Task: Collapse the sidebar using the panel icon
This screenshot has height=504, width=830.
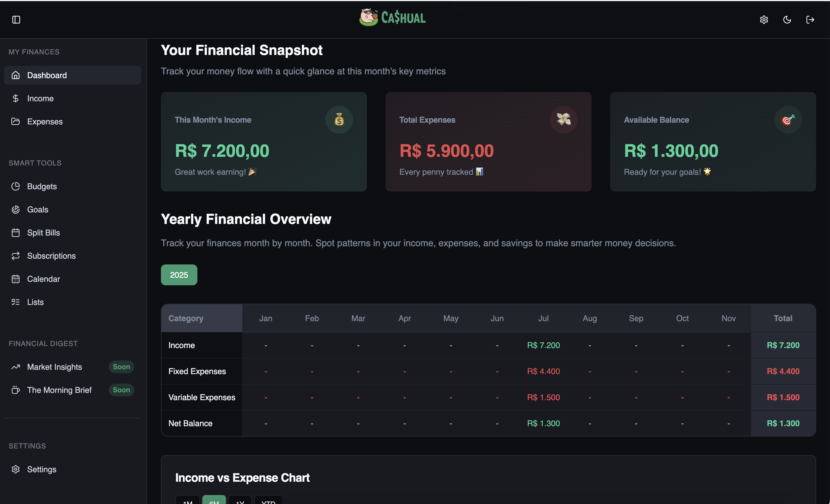Action: point(16,19)
